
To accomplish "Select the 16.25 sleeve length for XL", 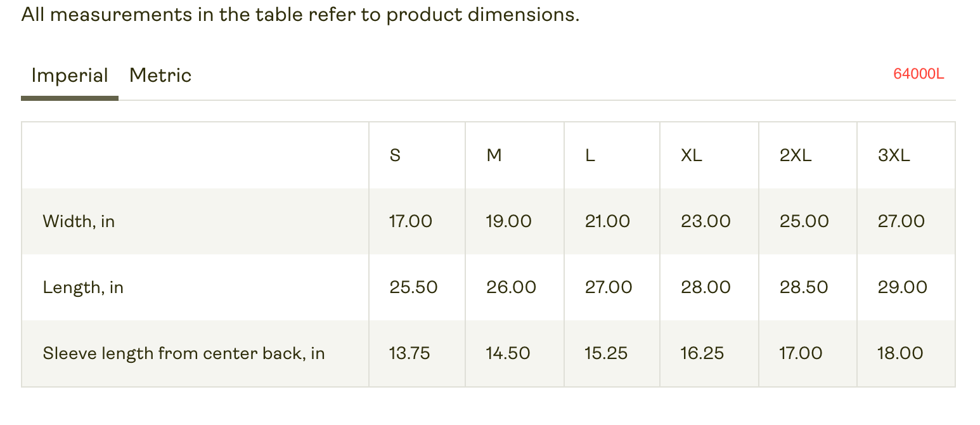I will pos(702,353).
